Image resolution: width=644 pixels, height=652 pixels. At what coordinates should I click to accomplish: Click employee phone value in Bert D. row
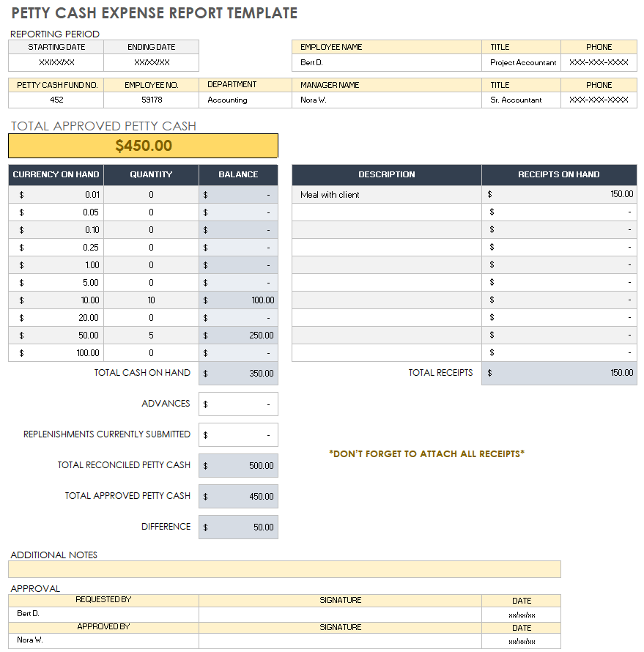point(599,62)
